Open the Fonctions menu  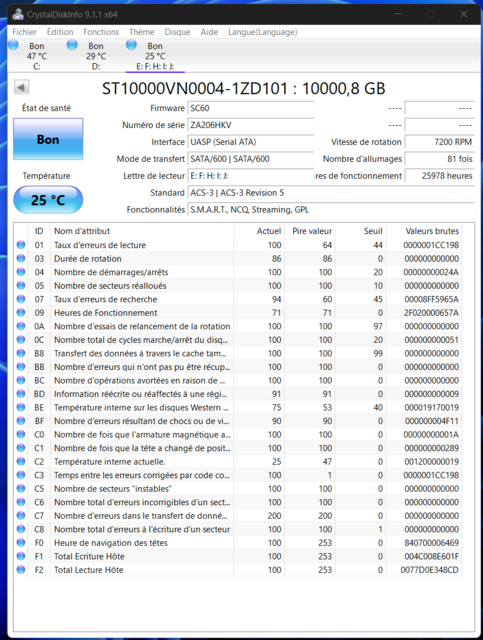(101, 32)
